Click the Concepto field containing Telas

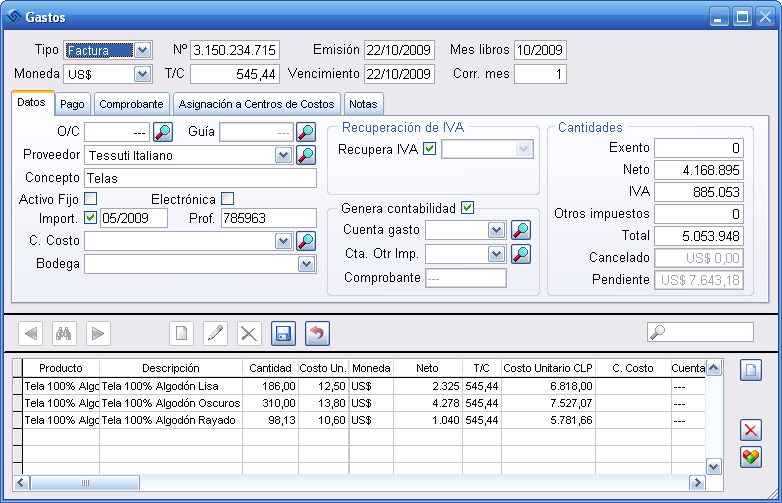pyautogui.click(x=200, y=178)
